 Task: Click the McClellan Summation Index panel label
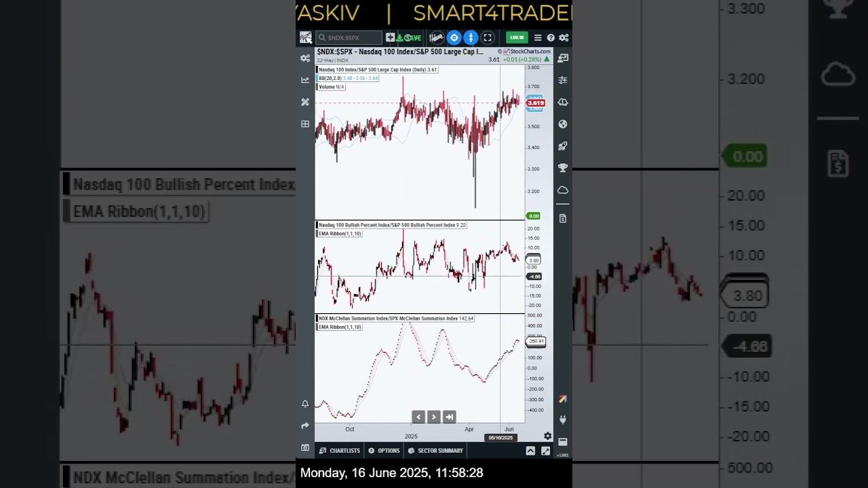(396, 319)
